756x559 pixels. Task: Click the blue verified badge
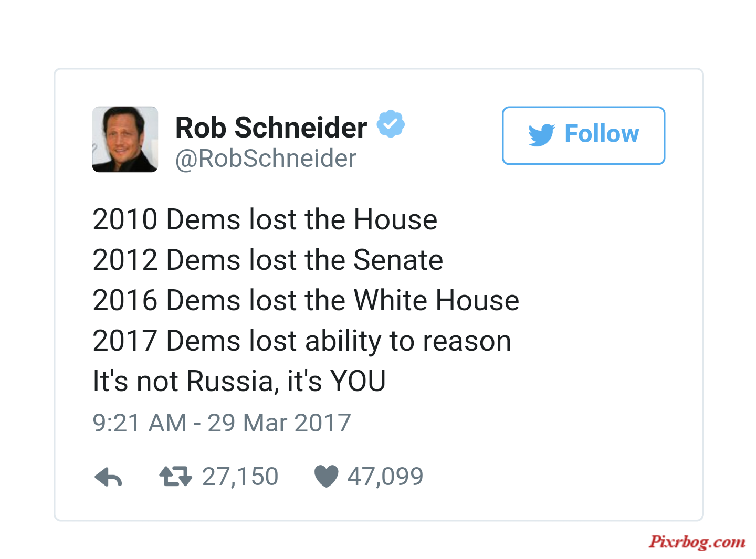tap(391, 124)
